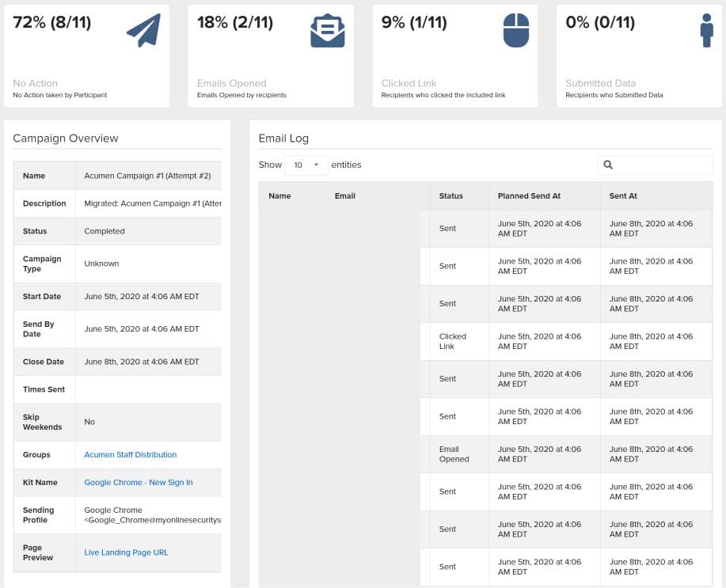This screenshot has width=726, height=588.
Task: Open the Show entities count dropdown
Action: pos(306,165)
